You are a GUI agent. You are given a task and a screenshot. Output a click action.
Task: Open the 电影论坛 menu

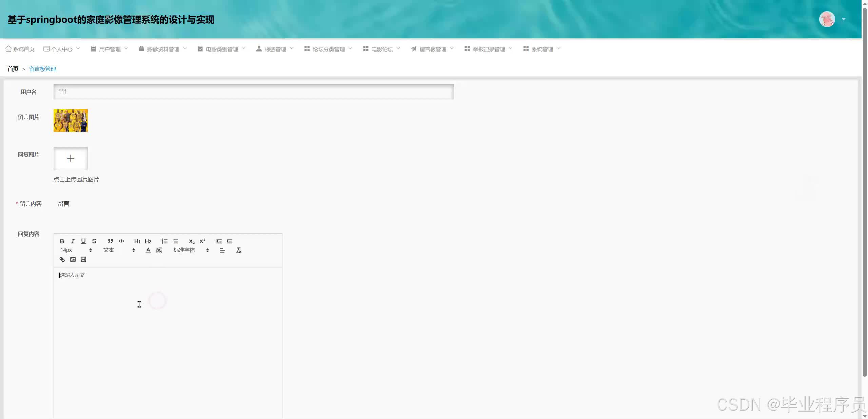coord(382,49)
